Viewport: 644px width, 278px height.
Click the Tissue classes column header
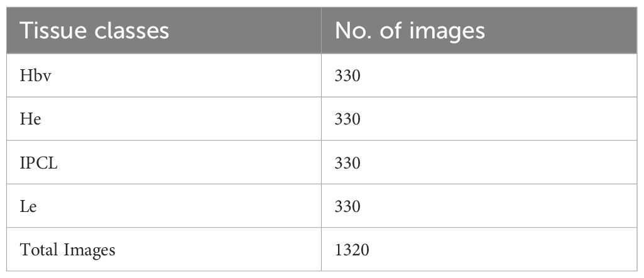coord(164,30)
